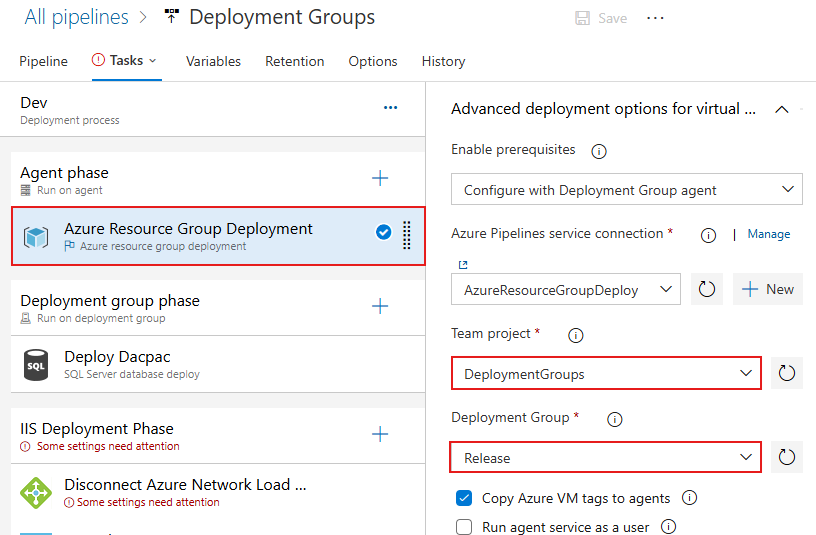Switch to the Variables tab

pyautogui.click(x=213, y=61)
